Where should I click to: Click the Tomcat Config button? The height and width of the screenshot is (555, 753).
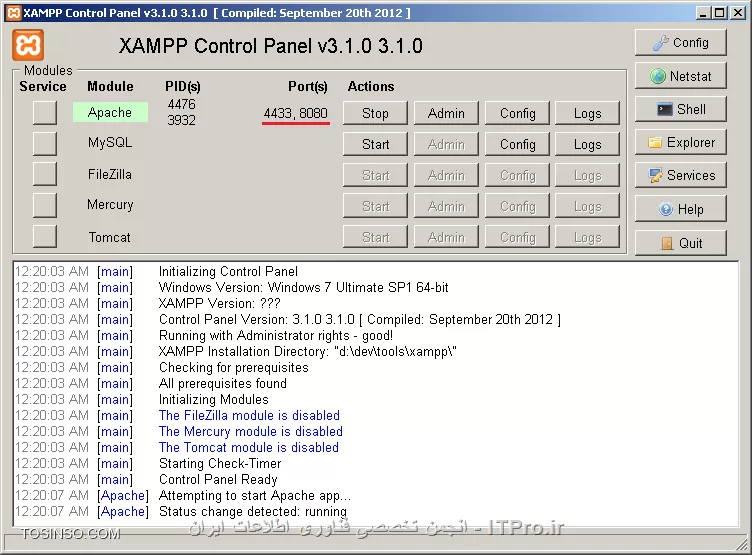coord(517,237)
